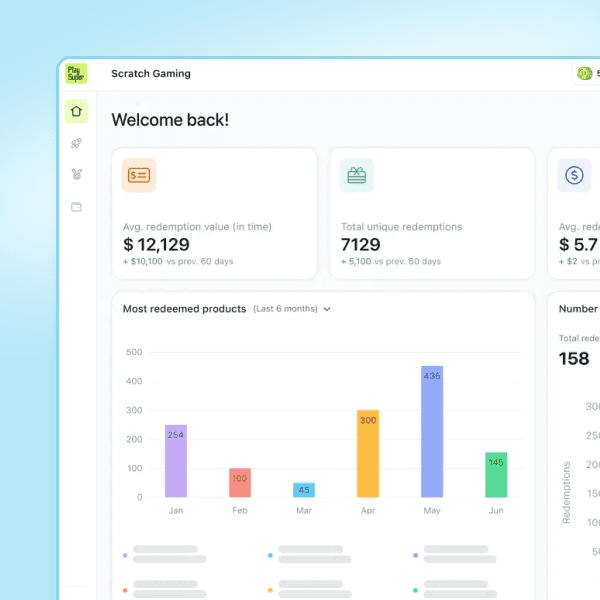The height and width of the screenshot is (600, 600).
Task: Click the Total unique redemptions label
Action: [x=401, y=227]
